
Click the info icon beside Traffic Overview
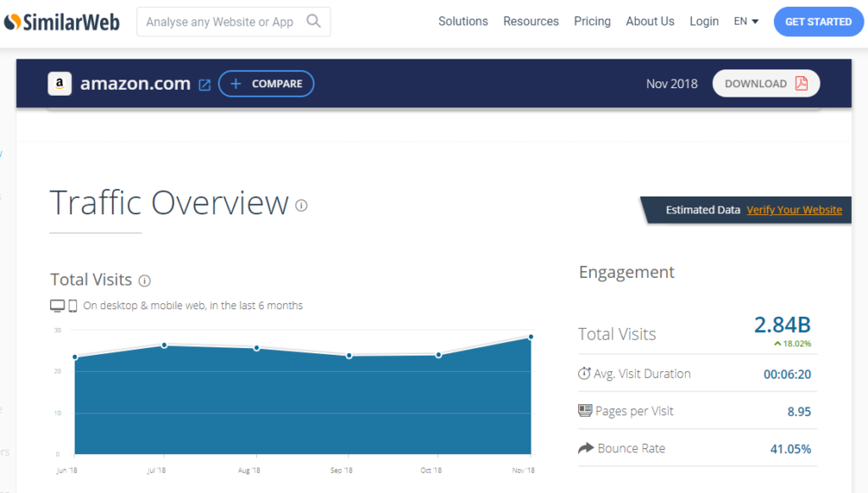[301, 205]
